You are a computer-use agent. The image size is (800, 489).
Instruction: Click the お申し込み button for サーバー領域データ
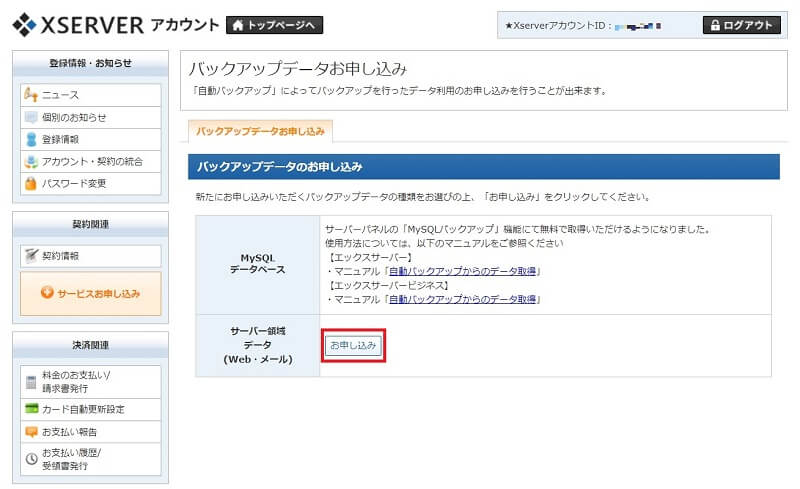(353, 346)
